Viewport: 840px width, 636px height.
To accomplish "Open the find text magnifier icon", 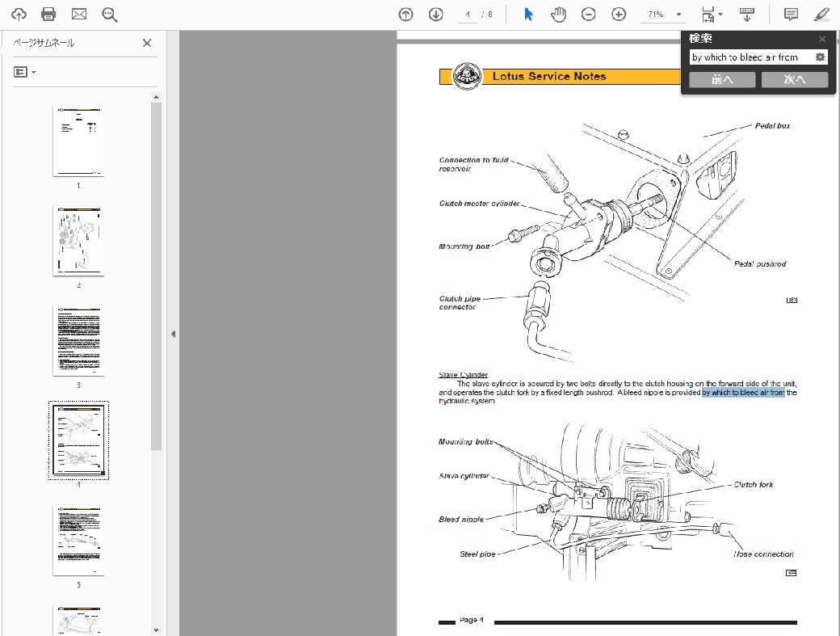I will tap(109, 15).
